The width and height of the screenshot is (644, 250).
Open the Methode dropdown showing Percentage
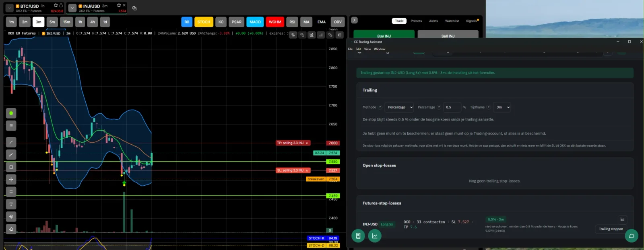(399, 107)
